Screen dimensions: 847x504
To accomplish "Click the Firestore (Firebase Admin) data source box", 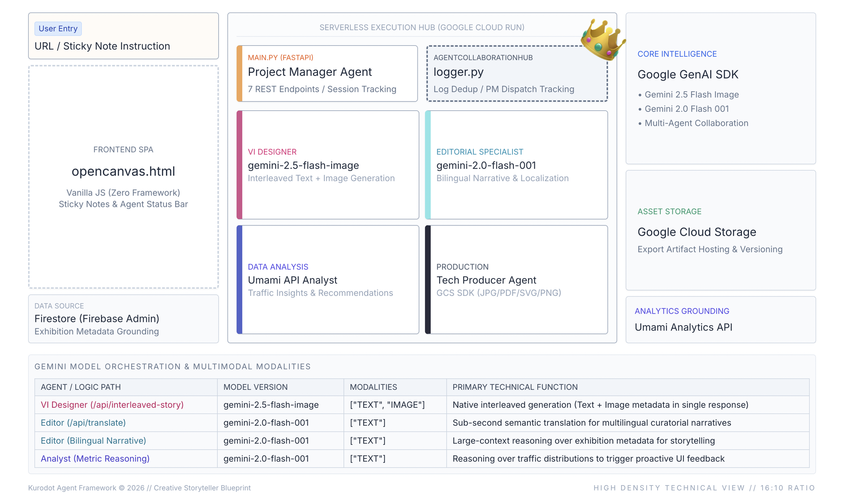I will tap(123, 319).
